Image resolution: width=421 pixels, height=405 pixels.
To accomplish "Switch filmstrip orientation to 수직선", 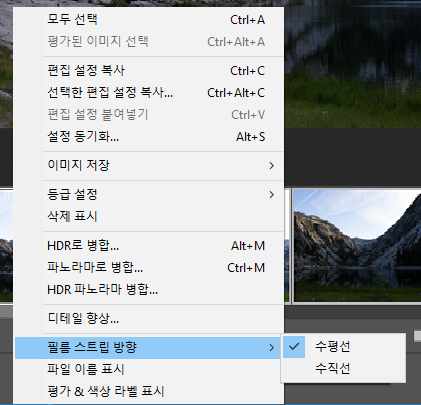I will 343,368.
